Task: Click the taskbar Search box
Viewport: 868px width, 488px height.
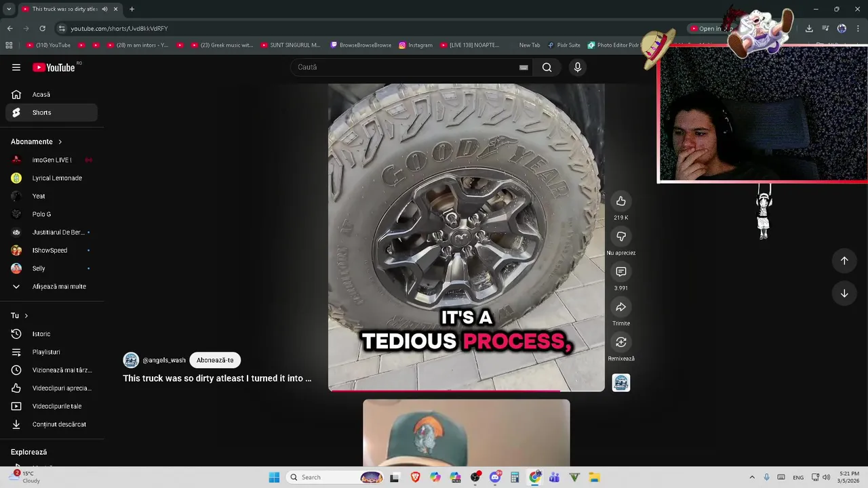Action: [x=336, y=477]
